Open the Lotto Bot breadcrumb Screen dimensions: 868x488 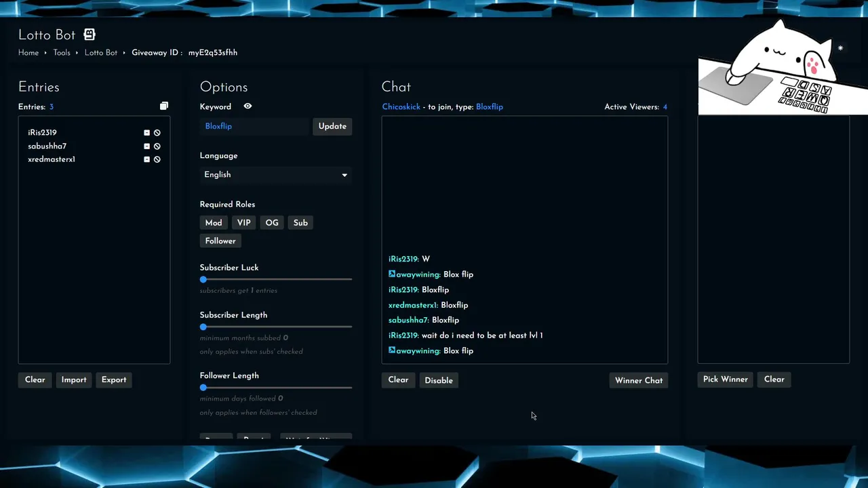click(x=101, y=53)
